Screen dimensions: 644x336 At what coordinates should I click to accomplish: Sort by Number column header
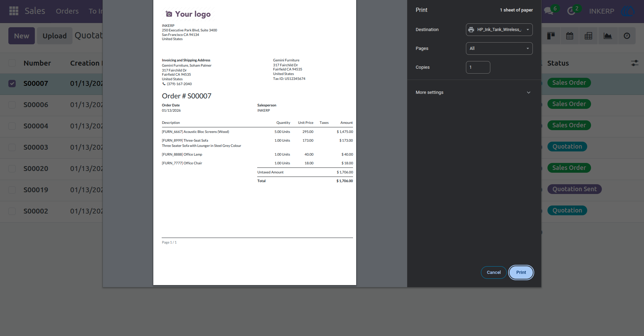tap(37, 63)
